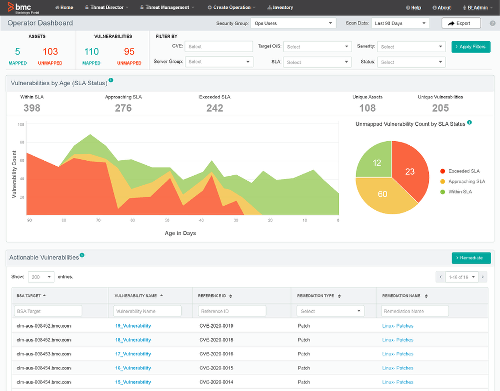
Task: Open the Target OS dropdown
Action: 317,47
